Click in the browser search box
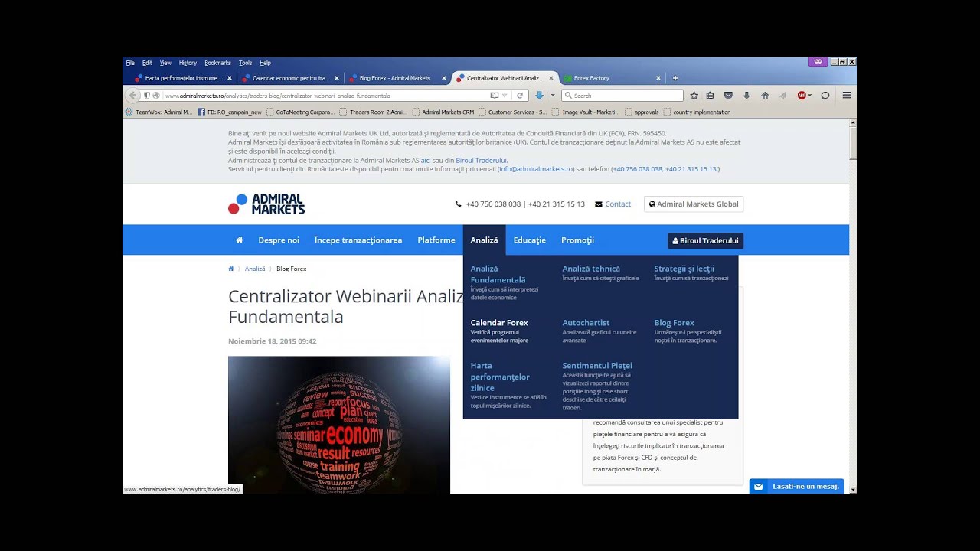The width and height of the screenshot is (980, 551). click(x=622, y=96)
